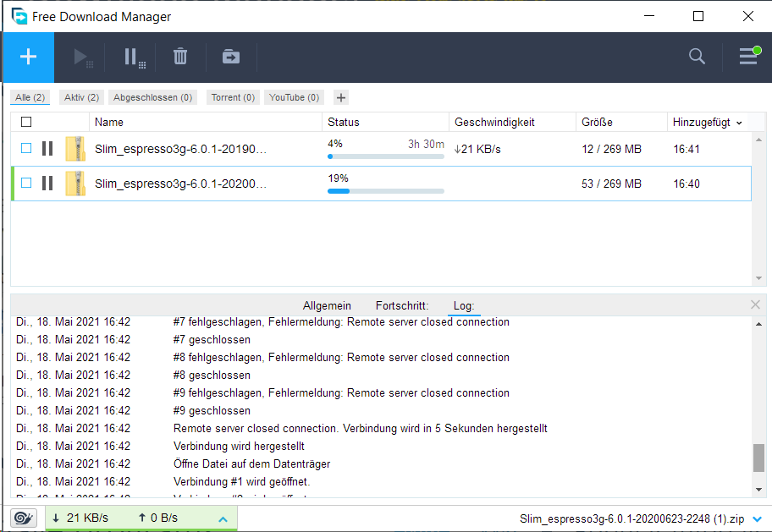Delete selected download with trash icon
This screenshot has width=772, height=532.
[180, 57]
